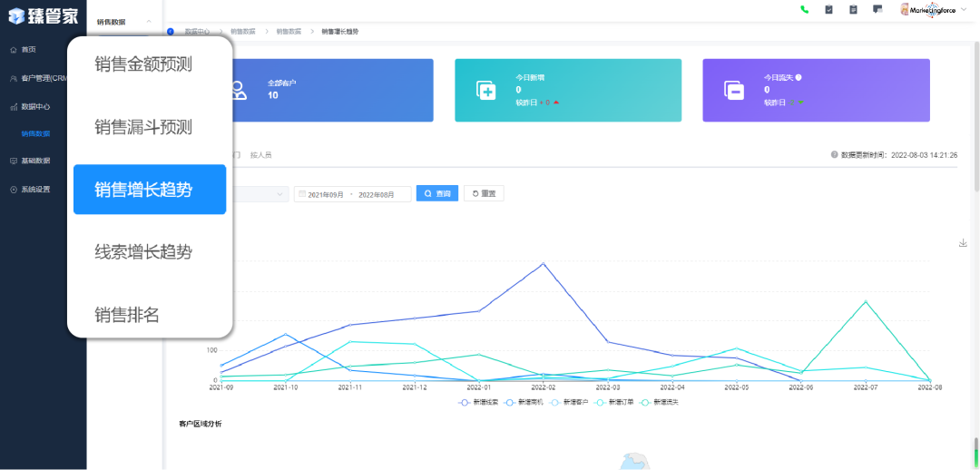Open the chat messages icon
This screenshot has height=470, width=980.
pos(877,9)
